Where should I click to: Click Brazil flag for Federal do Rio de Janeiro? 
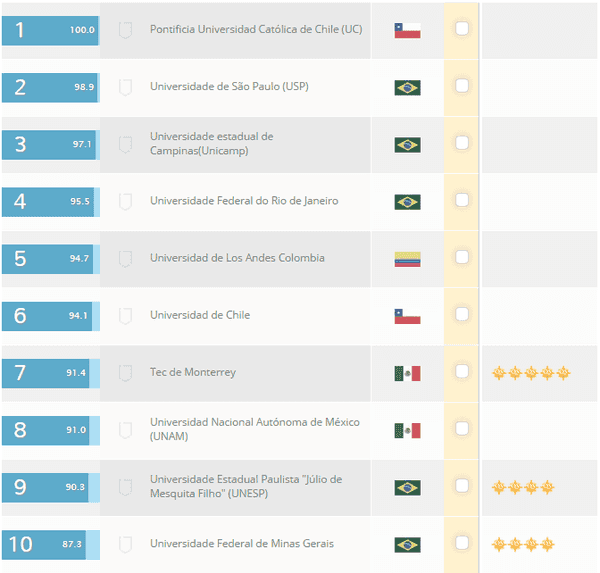coord(408,202)
